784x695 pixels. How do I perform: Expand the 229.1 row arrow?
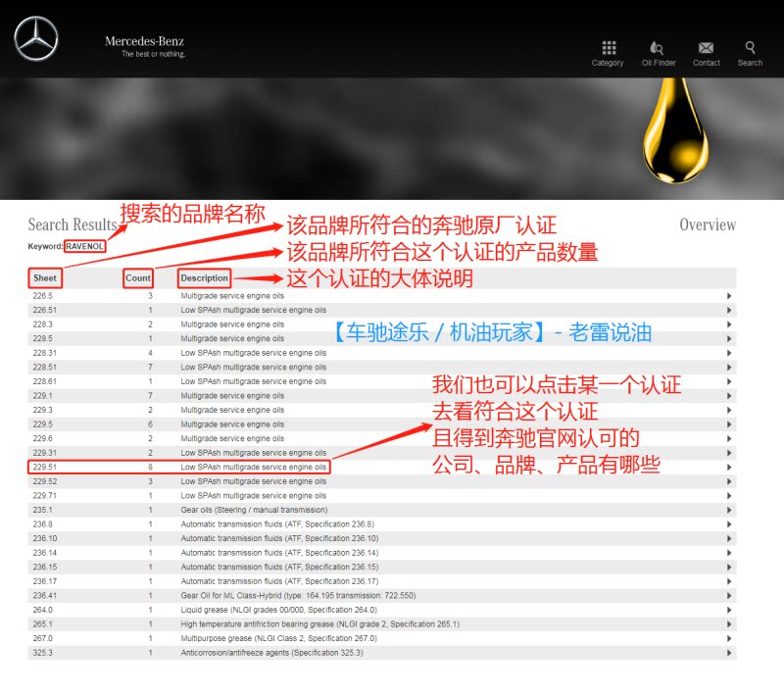(x=729, y=395)
